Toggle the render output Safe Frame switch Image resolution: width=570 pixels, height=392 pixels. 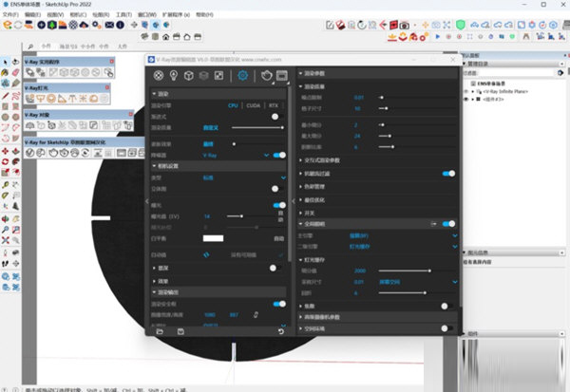pyautogui.click(x=279, y=304)
